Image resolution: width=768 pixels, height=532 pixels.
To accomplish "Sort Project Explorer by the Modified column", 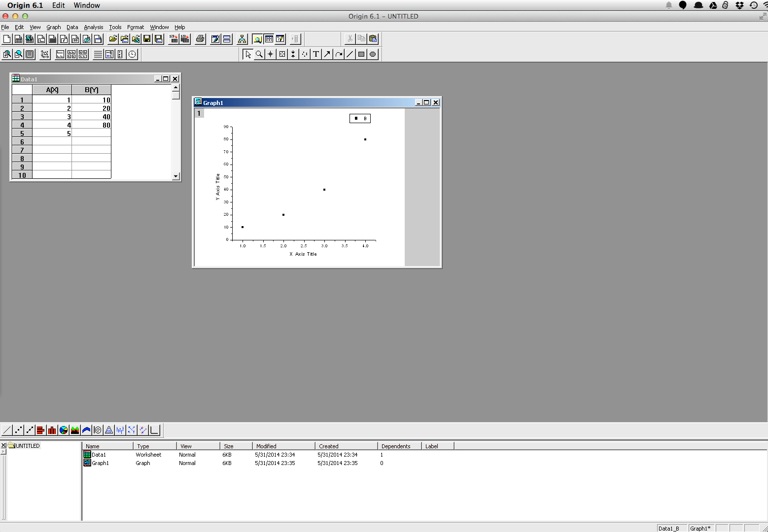I will pyautogui.click(x=283, y=446).
